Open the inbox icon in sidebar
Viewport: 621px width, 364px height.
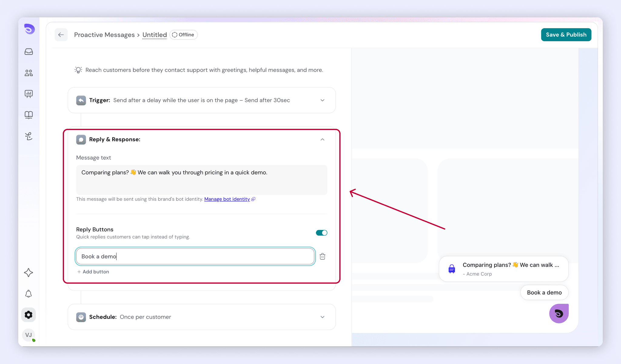(x=29, y=52)
